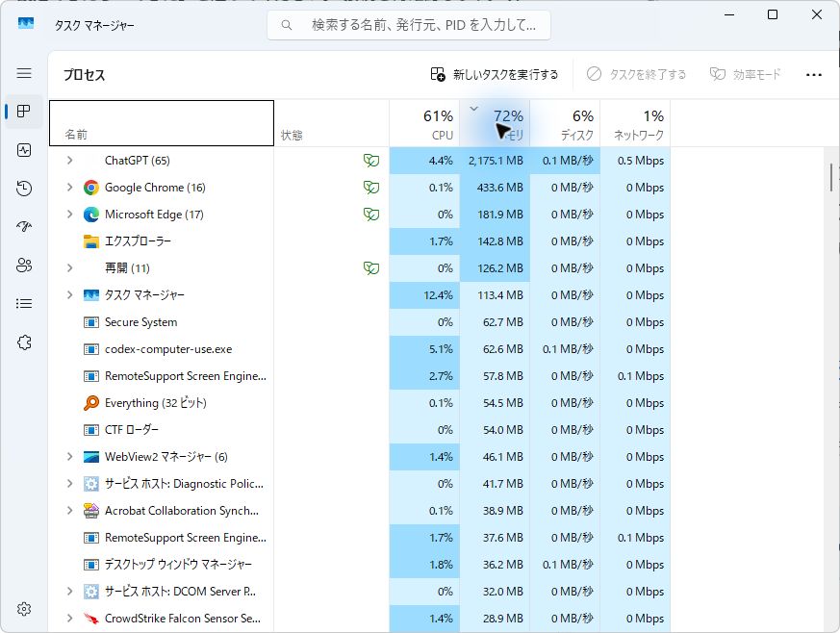Click the CrowdStrike Falcon Sensor icon

(91, 618)
